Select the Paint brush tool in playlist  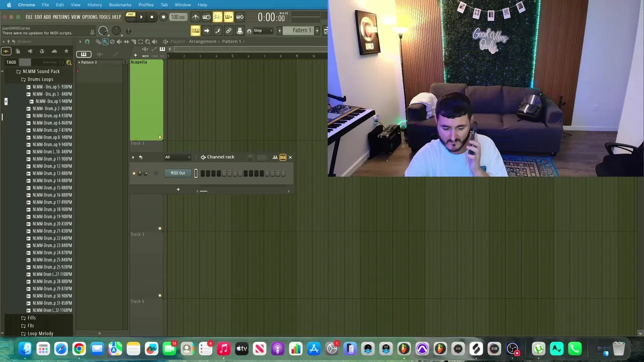point(105,42)
